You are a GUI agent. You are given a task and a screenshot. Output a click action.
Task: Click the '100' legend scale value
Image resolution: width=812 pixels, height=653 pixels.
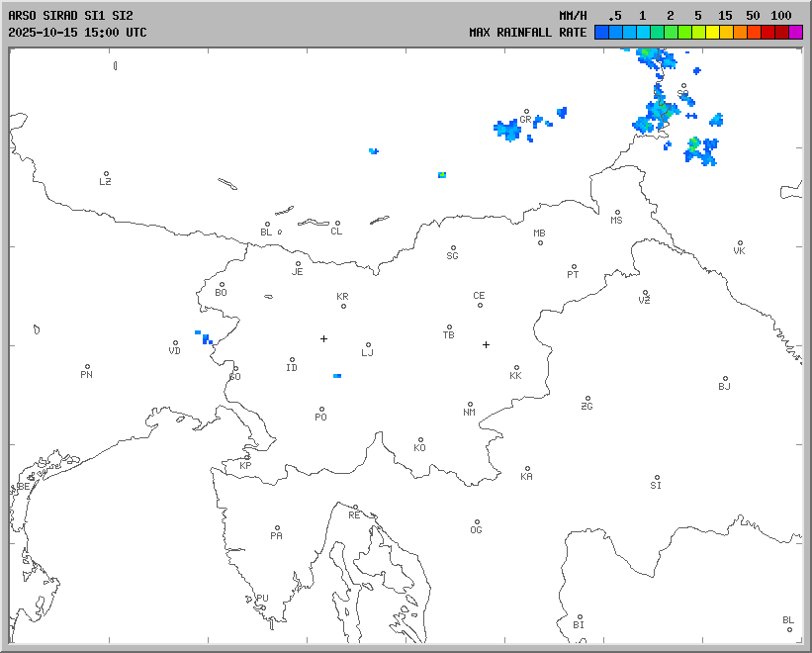point(781,15)
